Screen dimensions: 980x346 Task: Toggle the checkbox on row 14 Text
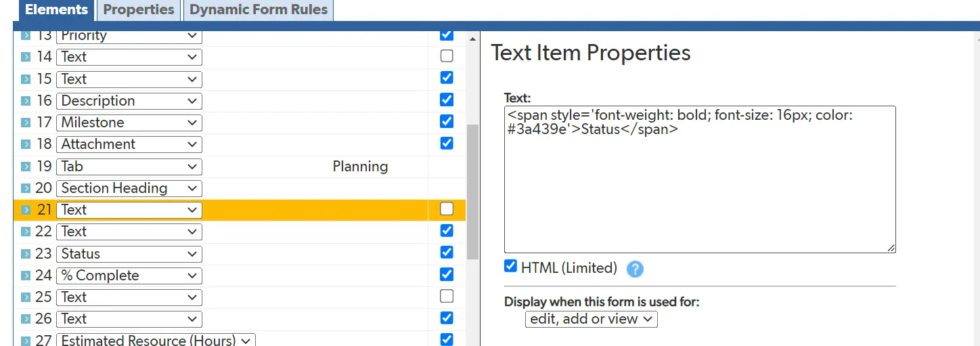click(447, 56)
